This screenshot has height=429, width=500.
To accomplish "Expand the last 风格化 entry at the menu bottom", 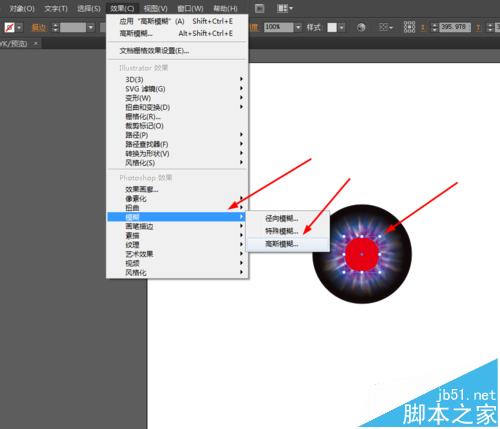I will (177, 273).
